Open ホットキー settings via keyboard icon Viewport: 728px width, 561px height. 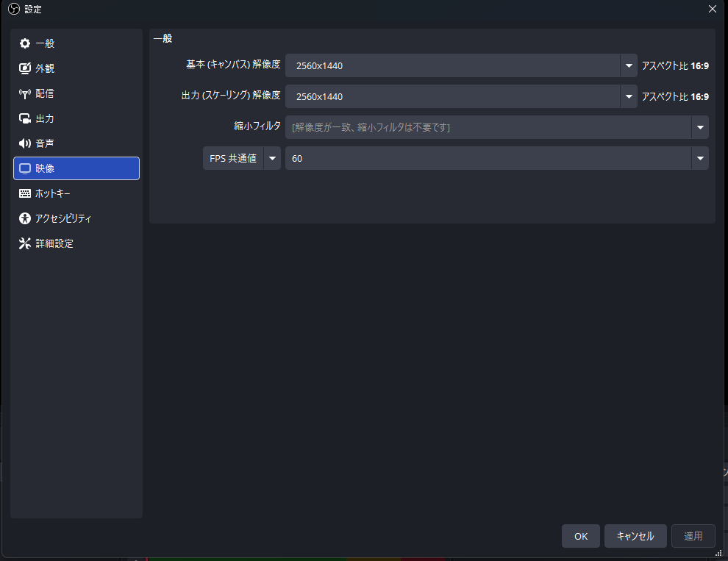pos(26,193)
